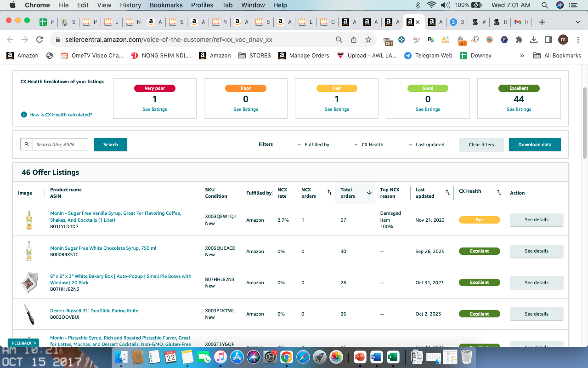Open the tab search chevron in Chrome
The image size is (588, 368).
[578, 22]
